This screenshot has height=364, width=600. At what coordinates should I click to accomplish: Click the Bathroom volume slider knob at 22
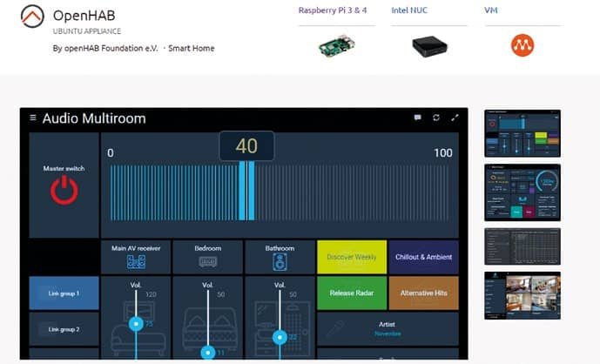[280, 338]
